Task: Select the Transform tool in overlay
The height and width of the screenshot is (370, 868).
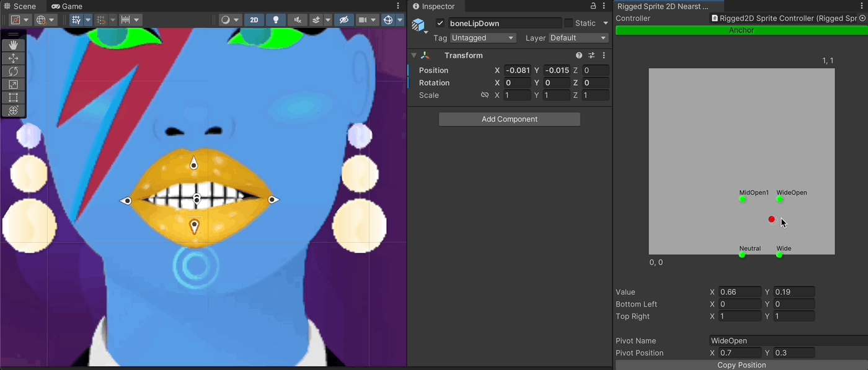Action: tap(13, 111)
